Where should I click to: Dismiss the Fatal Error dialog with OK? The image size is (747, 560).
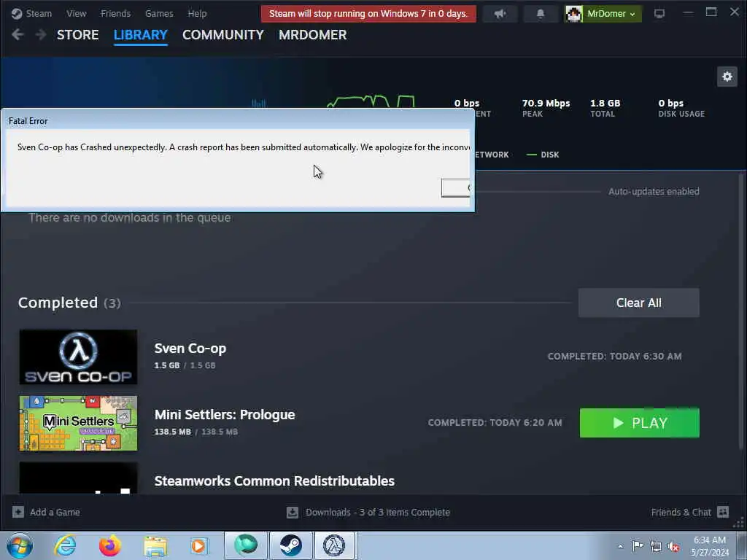(x=455, y=187)
